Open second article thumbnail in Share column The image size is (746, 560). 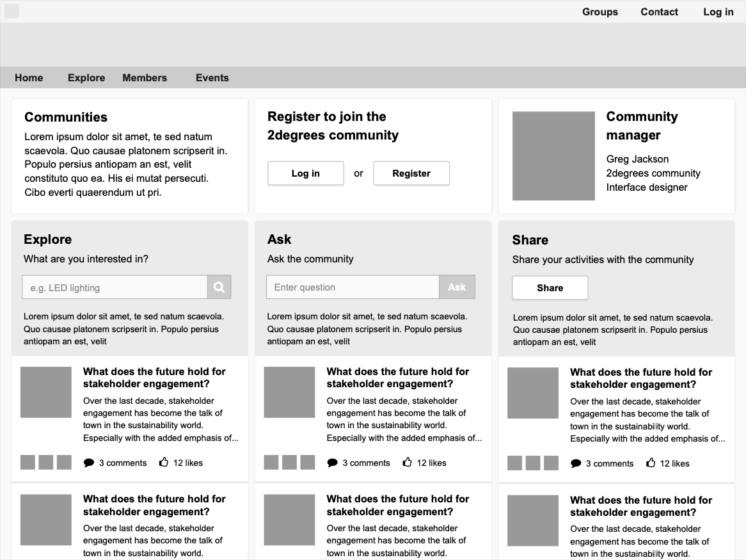click(533, 520)
